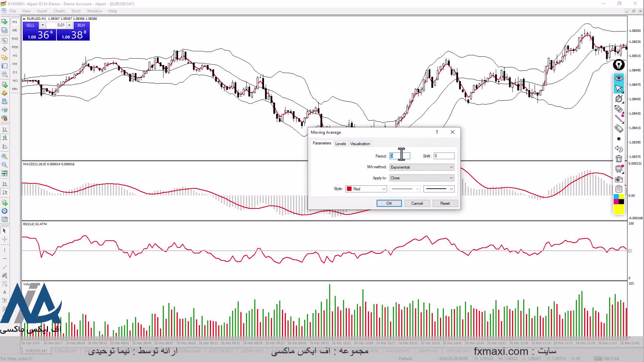
Task: Switch chart to H1 timeframe
Action: point(15,56)
